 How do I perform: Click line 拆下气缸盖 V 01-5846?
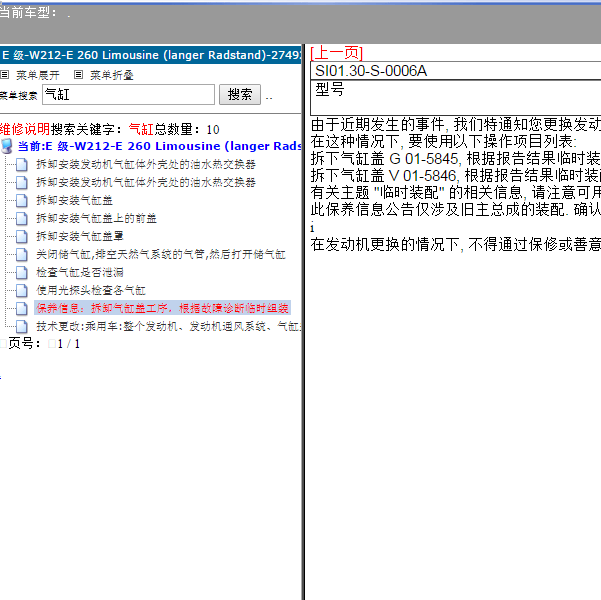pos(455,176)
